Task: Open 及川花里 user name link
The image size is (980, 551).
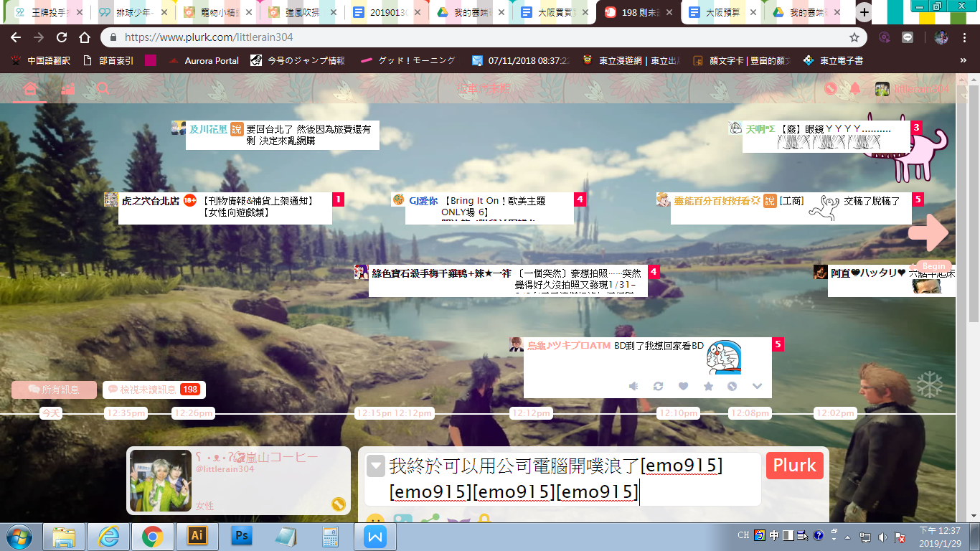Action: [208, 129]
